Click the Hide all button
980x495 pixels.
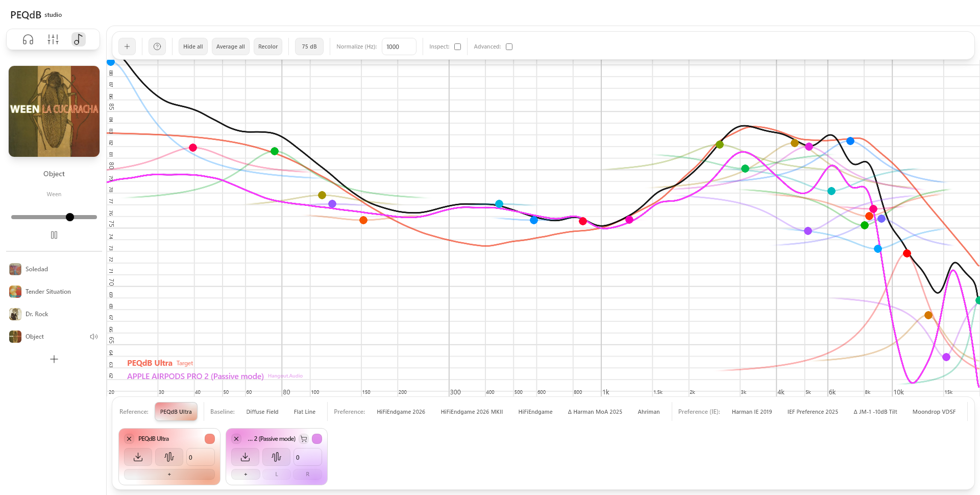pyautogui.click(x=193, y=46)
